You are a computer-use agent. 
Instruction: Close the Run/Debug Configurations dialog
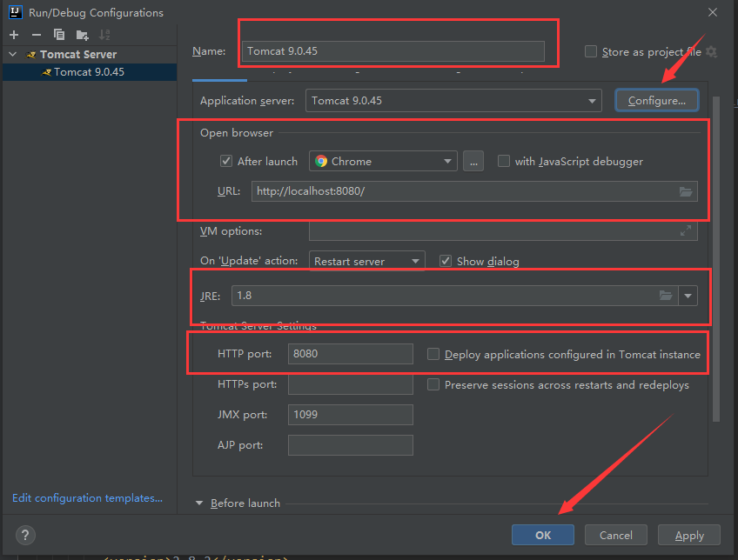tap(713, 12)
